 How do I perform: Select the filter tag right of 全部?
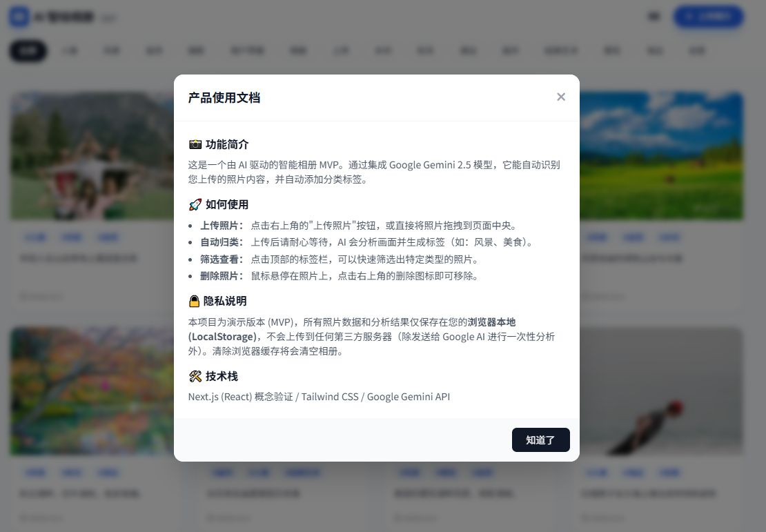pos(70,50)
